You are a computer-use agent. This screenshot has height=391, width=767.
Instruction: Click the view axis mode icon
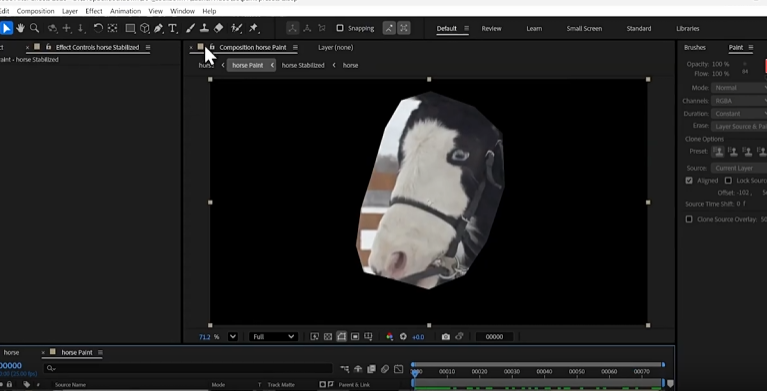click(x=322, y=28)
